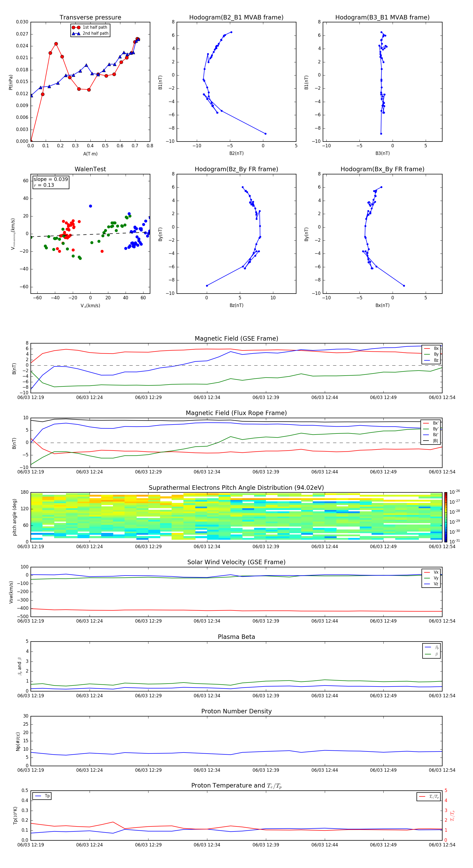Click the 'A(T·m)' axis label
The width and height of the screenshot is (473, 868).
coord(90,154)
